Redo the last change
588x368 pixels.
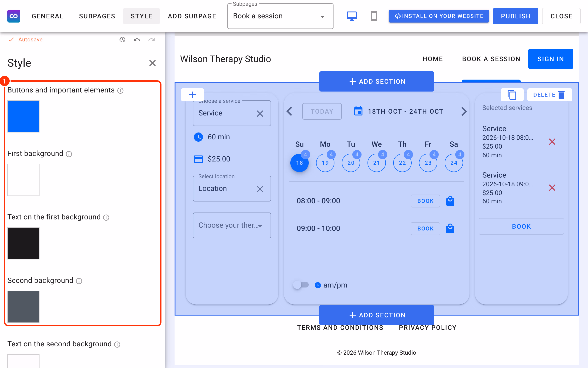pos(152,39)
